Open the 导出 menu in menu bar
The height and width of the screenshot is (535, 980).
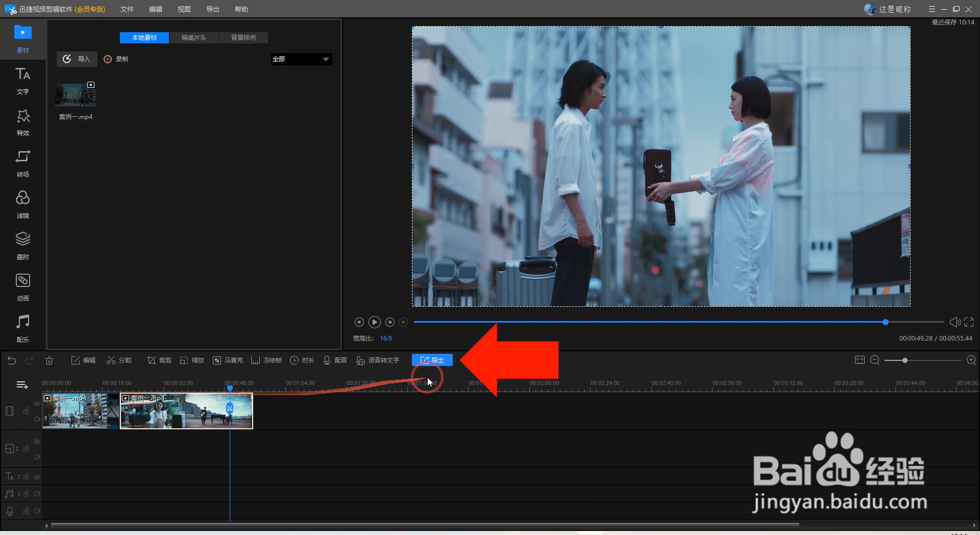(213, 9)
